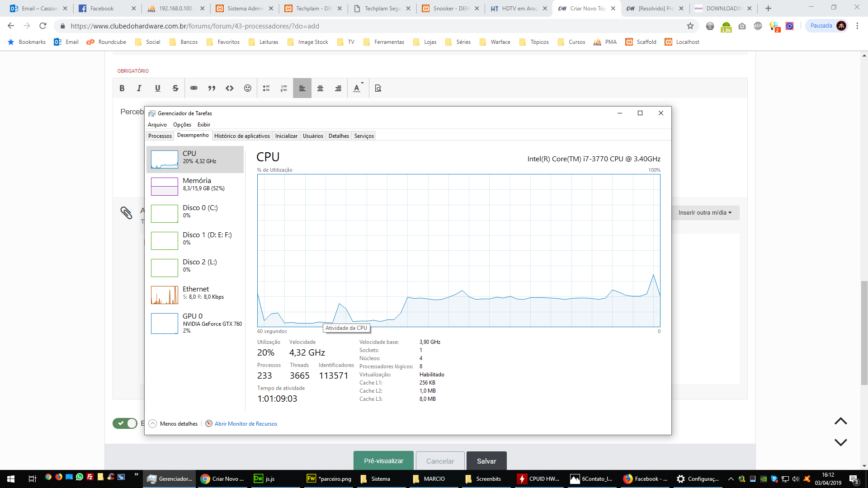Click the scroll-down chevron on page
This screenshot has height=488, width=868.
[840, 442]
